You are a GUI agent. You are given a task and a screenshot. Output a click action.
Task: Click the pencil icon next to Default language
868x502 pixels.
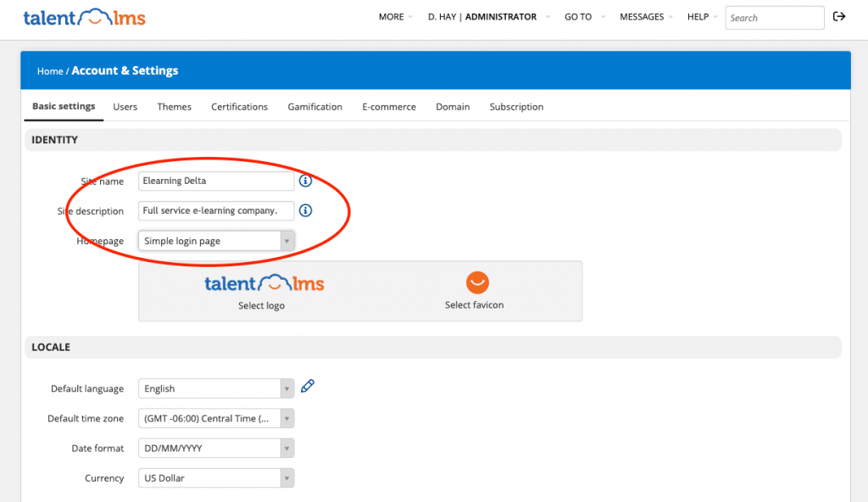click(307, 385)
